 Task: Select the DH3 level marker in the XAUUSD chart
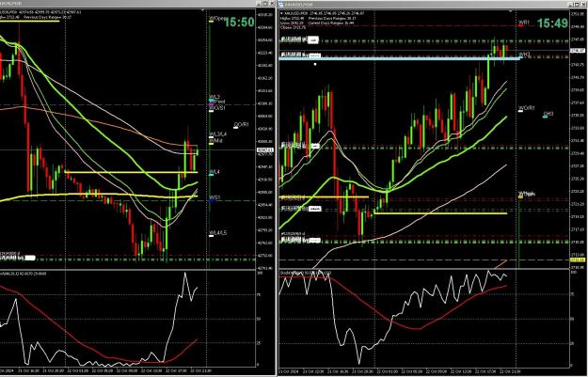tap(548, 114)
